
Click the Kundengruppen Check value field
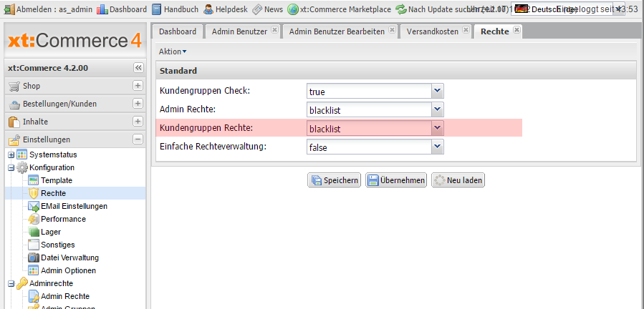tap(369, 91)
